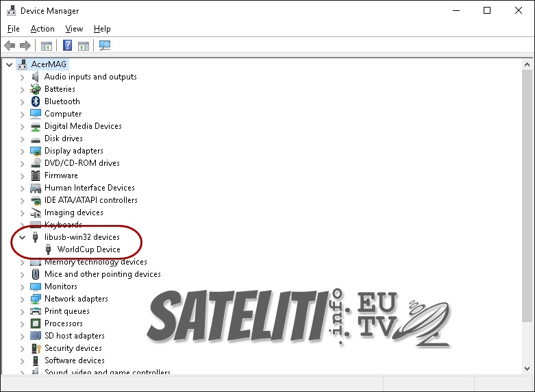Expand the Display adapters node arrow

(x=22, y=151)
